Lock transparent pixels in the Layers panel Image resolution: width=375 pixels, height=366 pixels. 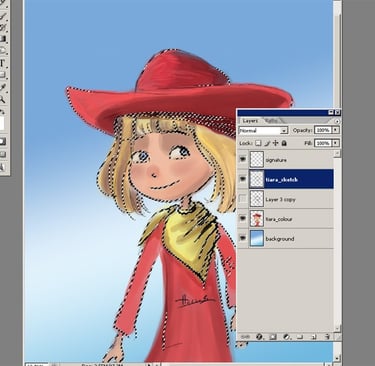click(258, 143)
